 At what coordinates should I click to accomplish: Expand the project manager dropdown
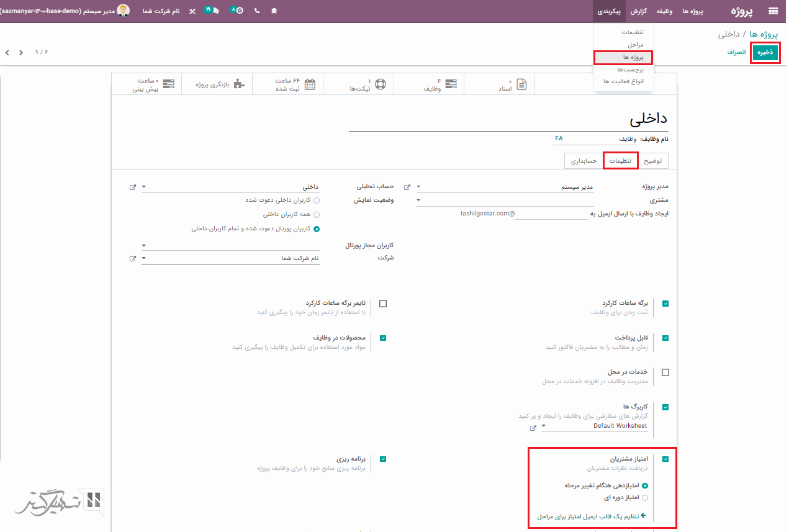click(x=418, y=187)
